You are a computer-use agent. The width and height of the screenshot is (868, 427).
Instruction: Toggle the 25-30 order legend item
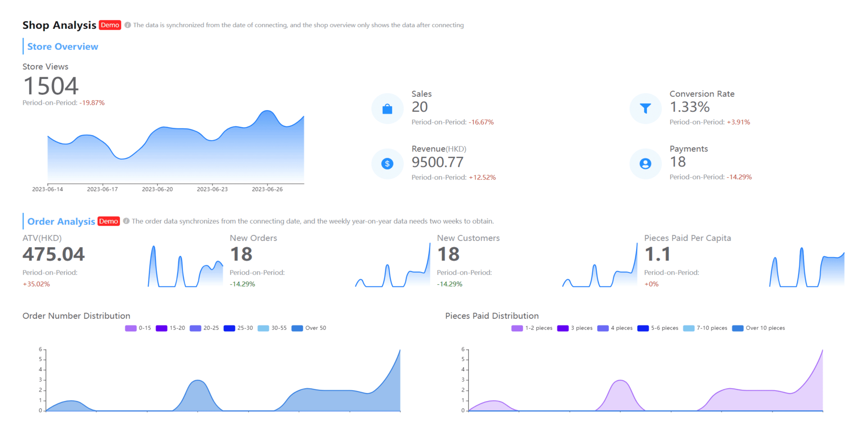point(238,328)
